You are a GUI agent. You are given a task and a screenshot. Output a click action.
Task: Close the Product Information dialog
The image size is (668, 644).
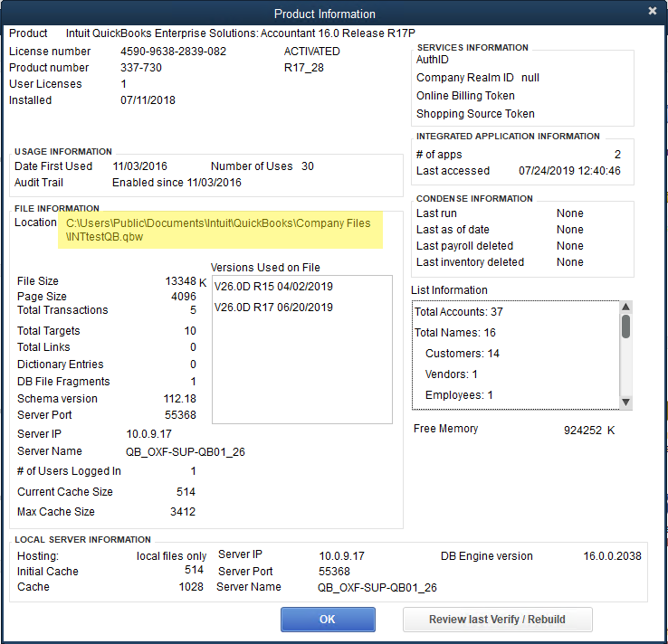pos(653,11)
